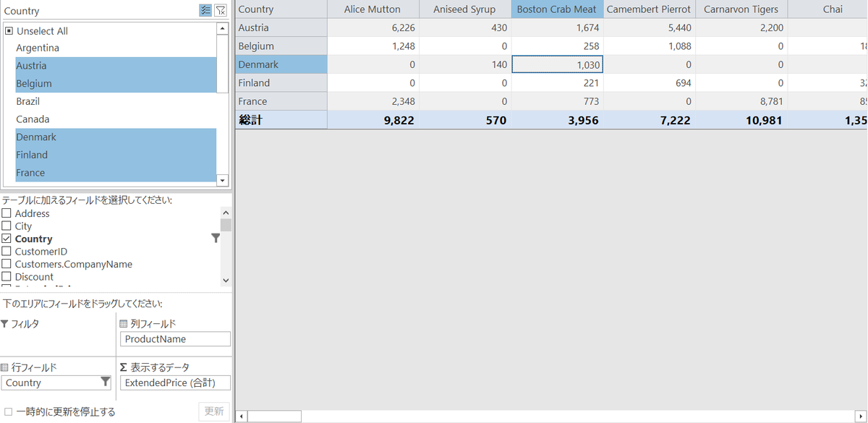Click the Country title of the filter panel

coord(22,11)
